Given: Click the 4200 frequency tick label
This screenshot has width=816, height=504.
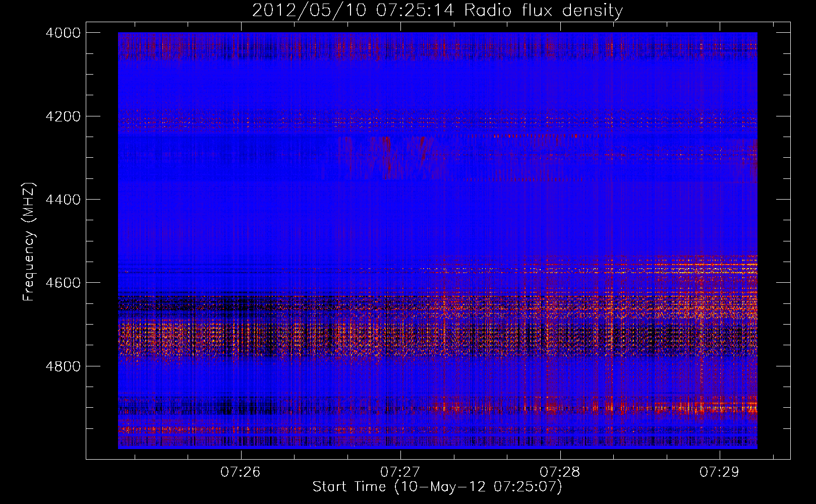Looking at the screenshot, I should [x=63, y=116].
